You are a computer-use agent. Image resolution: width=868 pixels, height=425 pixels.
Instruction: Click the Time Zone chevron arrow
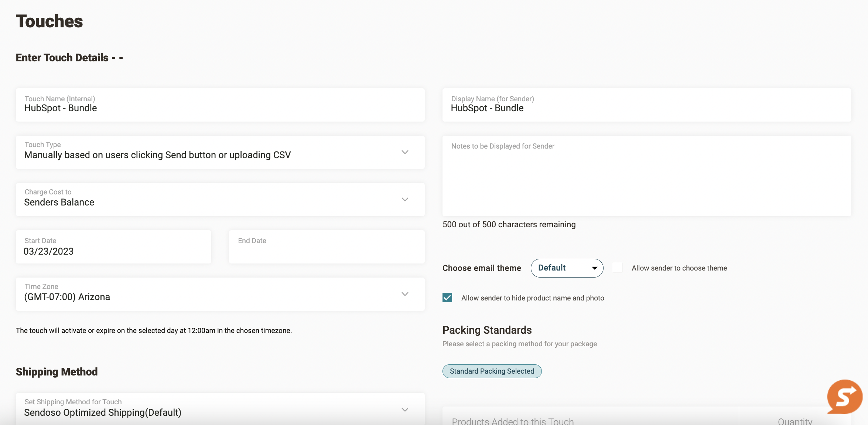tap(405, 294)
